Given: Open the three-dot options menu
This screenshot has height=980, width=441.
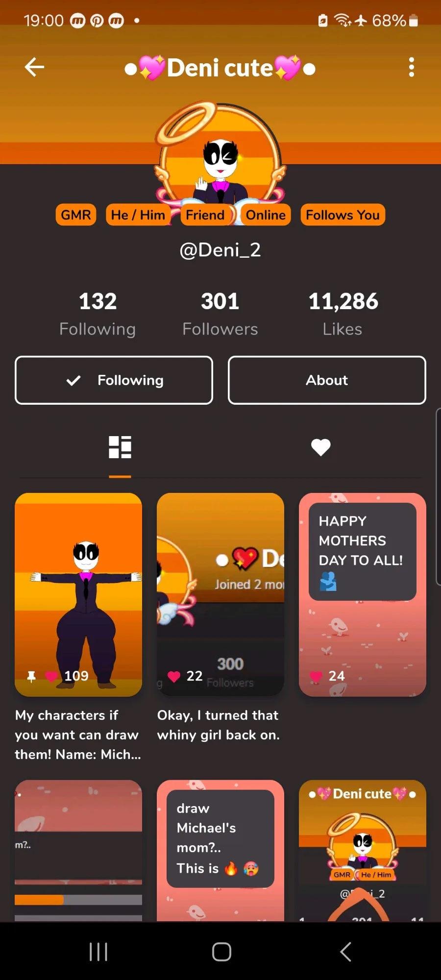Looking at the screenshot, I should click(412, 67).
